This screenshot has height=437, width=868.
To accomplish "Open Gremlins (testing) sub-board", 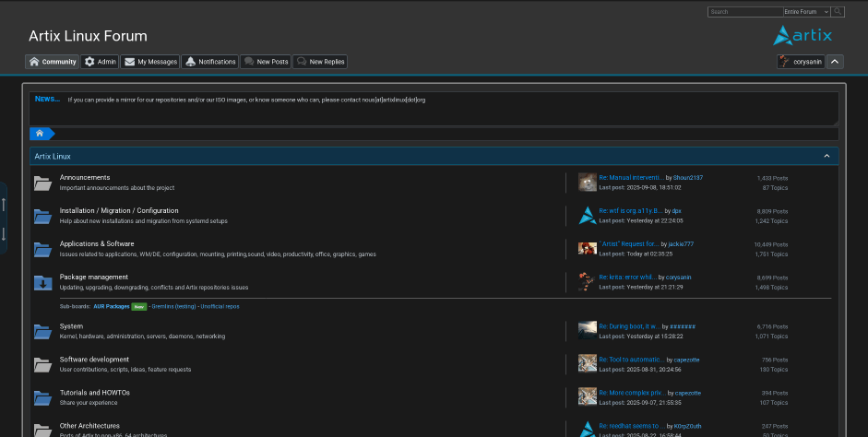I will [x=173, y=306].
